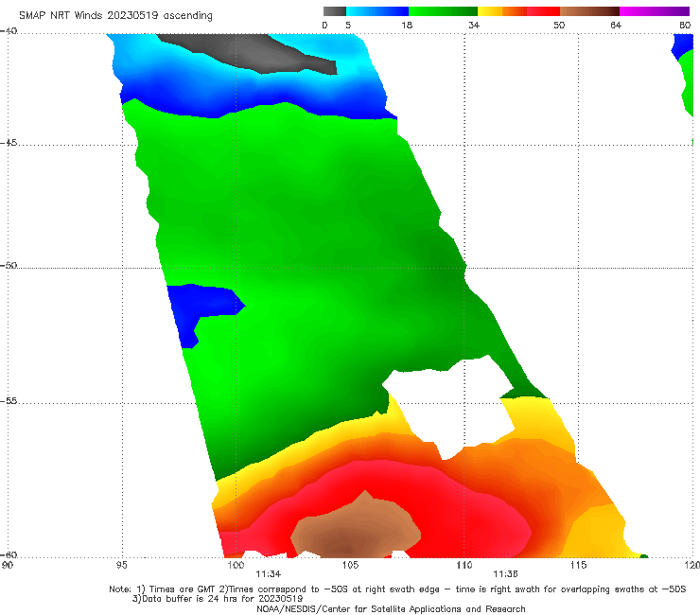Click the brown peak-wind region on the map
The height and width of the screenshot is (615, 700).
click(355, 529)
